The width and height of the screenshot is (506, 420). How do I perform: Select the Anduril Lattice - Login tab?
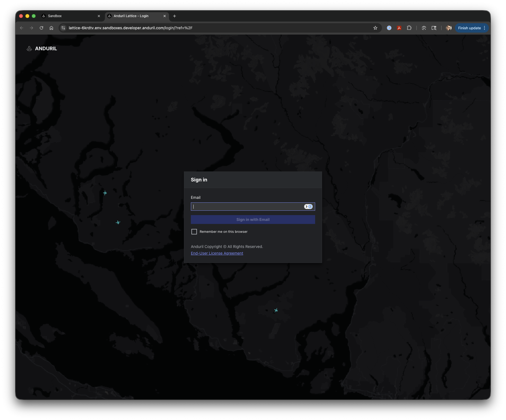(x=137, y=16)
